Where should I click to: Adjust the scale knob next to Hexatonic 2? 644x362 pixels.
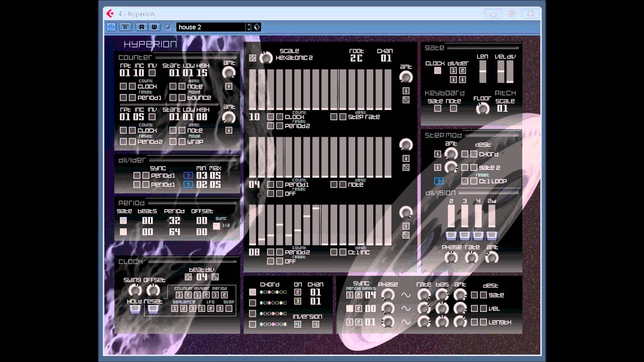click(x=266, y=58)
